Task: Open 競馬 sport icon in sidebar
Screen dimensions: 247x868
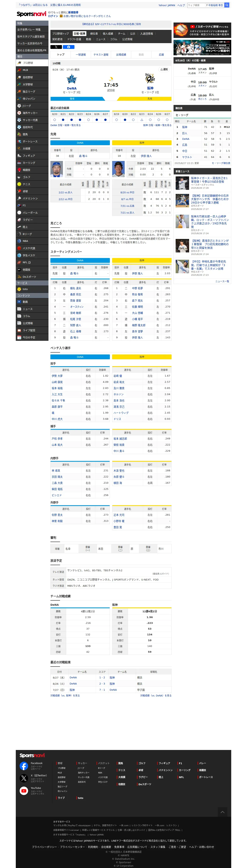Action: 19,134
